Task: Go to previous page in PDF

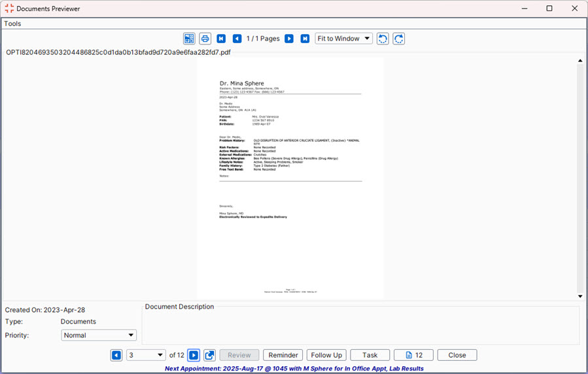Action: click(237, 39)
